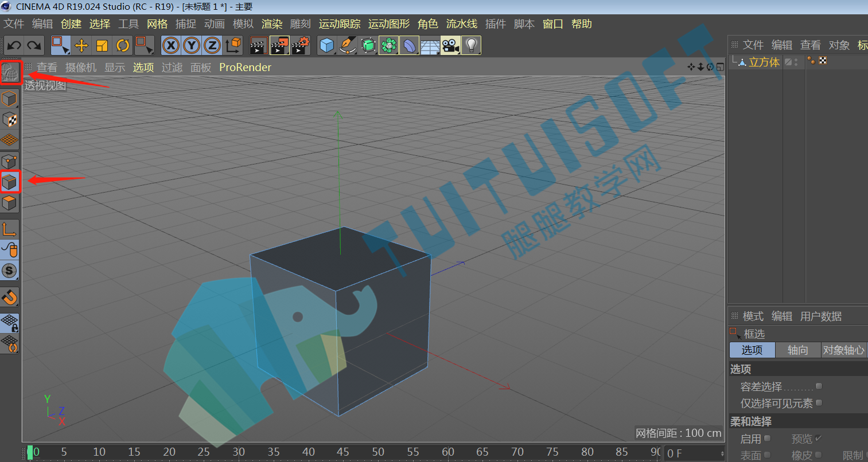Toggle Y axis lock
Image resolution: width=868 pixels, height=462 pixels.
(192, 45)
